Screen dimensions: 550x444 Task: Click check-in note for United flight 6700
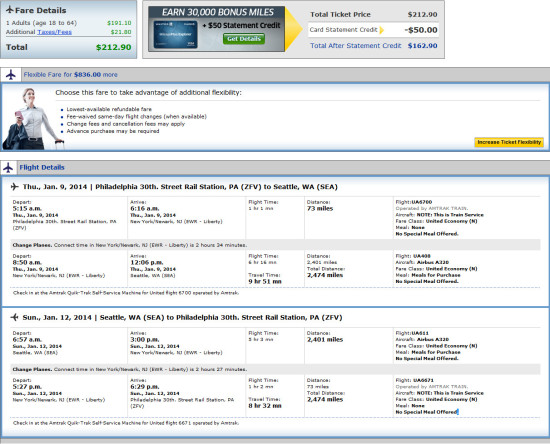click(126, 292)
